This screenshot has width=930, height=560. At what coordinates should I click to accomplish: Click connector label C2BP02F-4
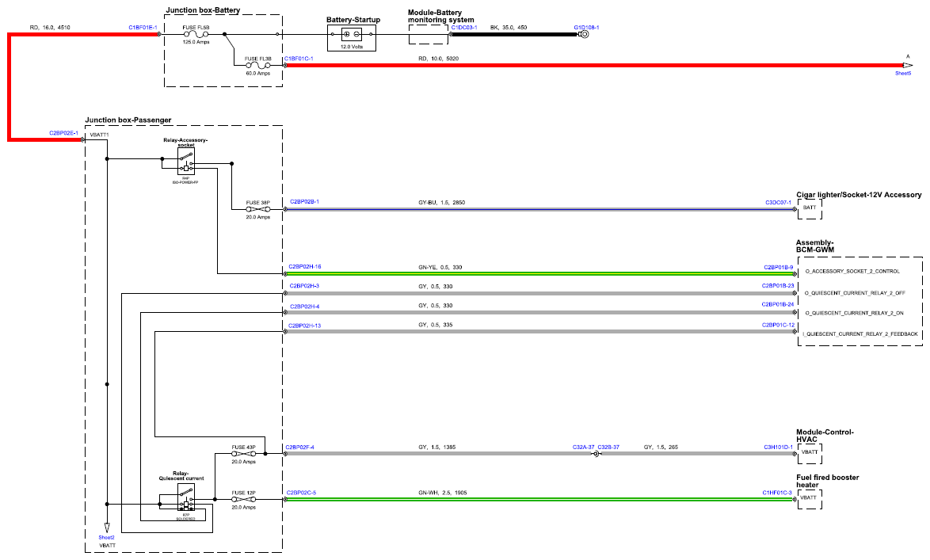click(x=300, y=448)
